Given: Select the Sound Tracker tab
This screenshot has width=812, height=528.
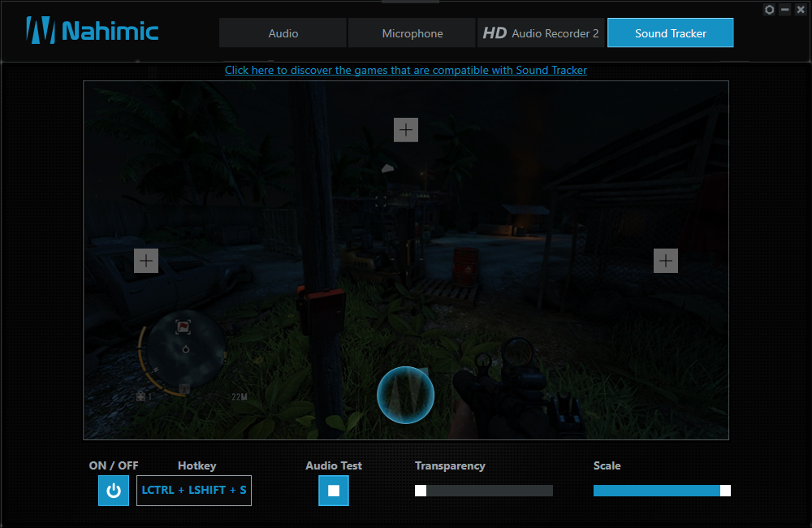Looking at the screenshot, I should click(x=671, y=33).
